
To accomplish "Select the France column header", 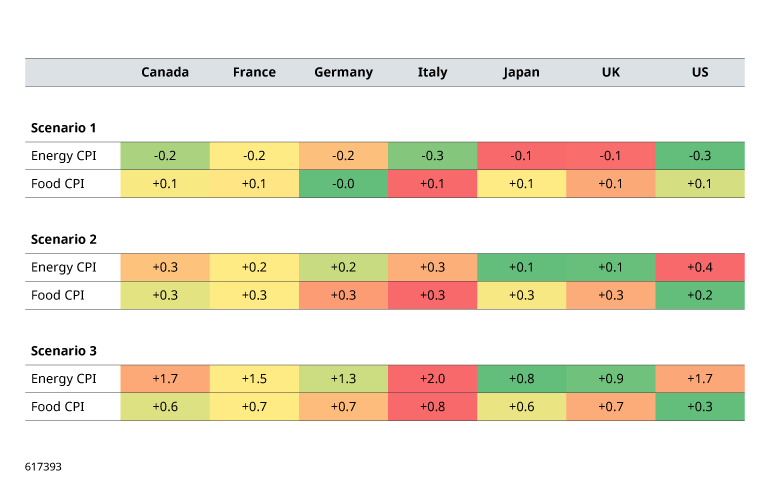I will 254,72.
